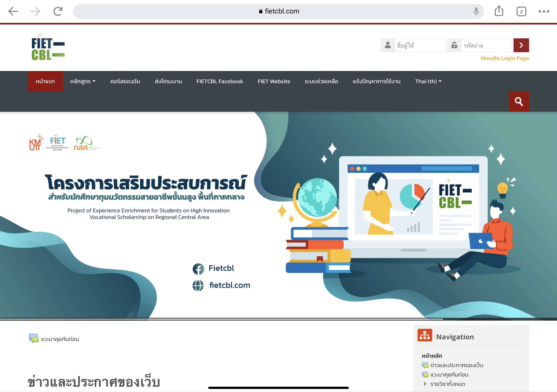Viewport: 557px width, 392px height.
Task: Click the username field ชื่อผู้ใช้
Action: [420, 45]
